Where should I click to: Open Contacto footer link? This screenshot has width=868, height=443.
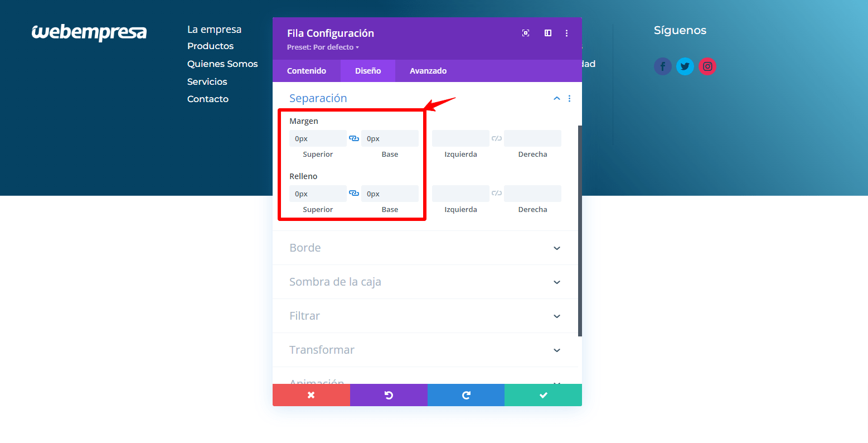tap(208, 99)
